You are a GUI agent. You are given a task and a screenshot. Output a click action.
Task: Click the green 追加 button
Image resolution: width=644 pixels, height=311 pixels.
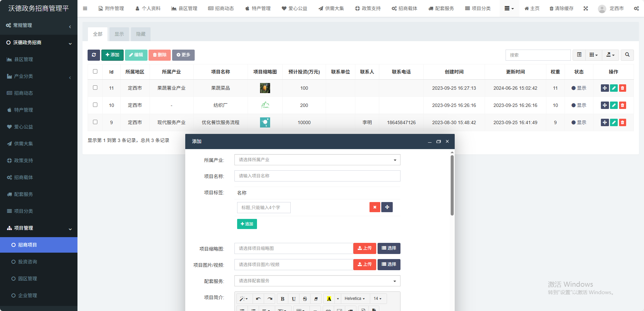(x=247, y=224)
